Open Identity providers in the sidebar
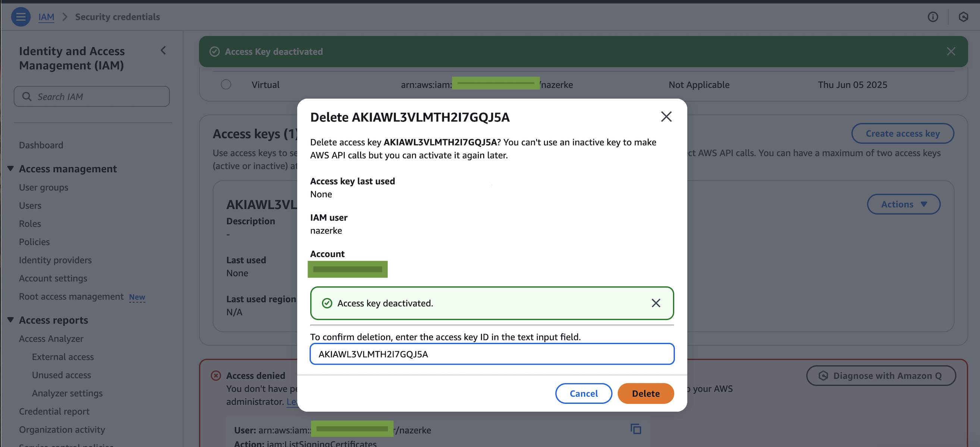 coord(56,260)
